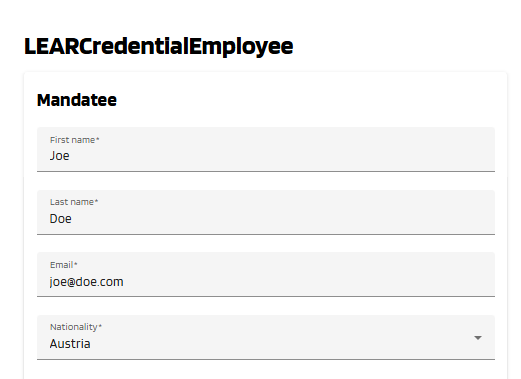521x379 pixels.
Task: Focus the Last name input field
Action: (266, 212)
